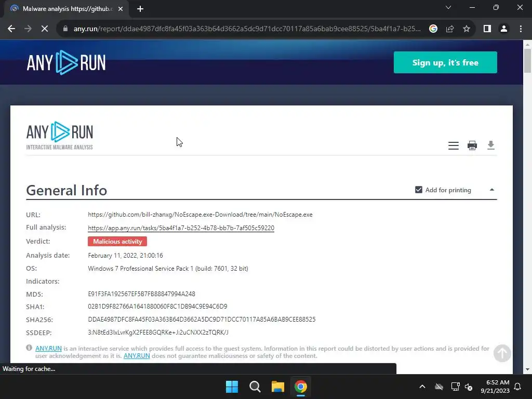
Task: Click the network tray icon
Action: pyautogui.click(x=455, y=387)
